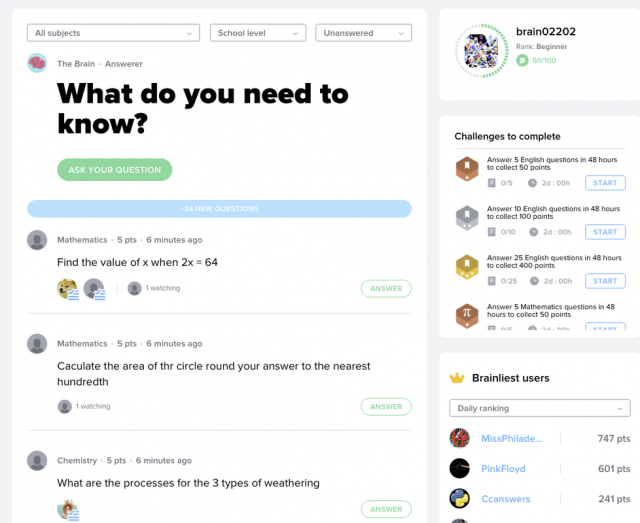Open the brain02202 profile avatar
Image resolution: width=640 pixels, height=523 pixels.
(482, 51)
